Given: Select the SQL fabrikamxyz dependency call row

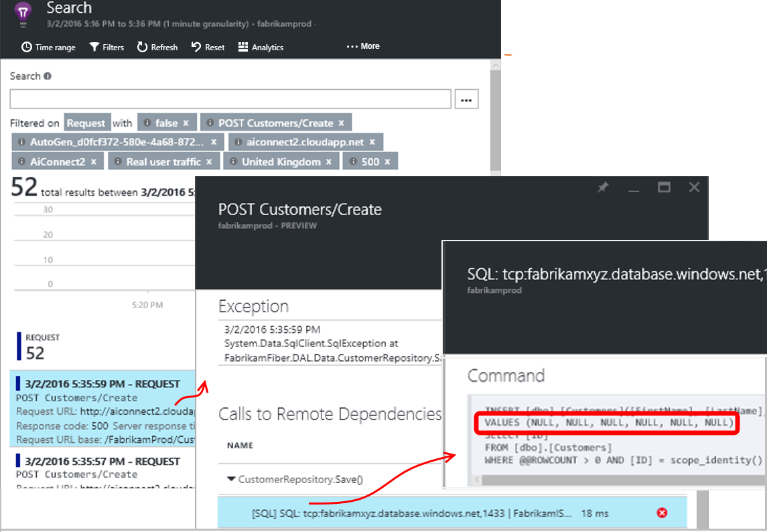Looking at the screenshot, I should (x=452, y=513).
